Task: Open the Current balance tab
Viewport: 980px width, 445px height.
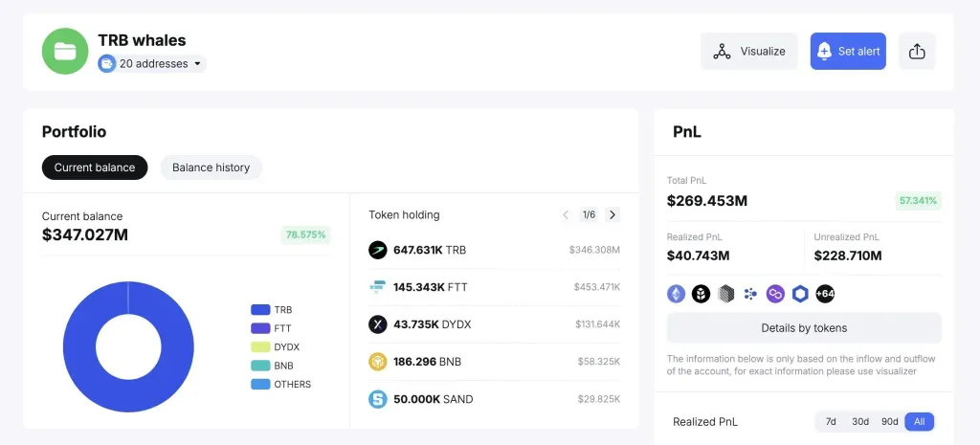Action: pos(95,167)
